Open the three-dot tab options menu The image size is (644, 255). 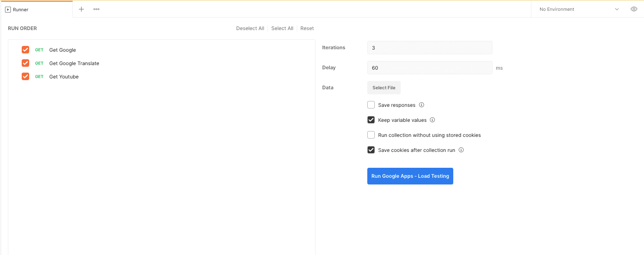coord(96,9)
